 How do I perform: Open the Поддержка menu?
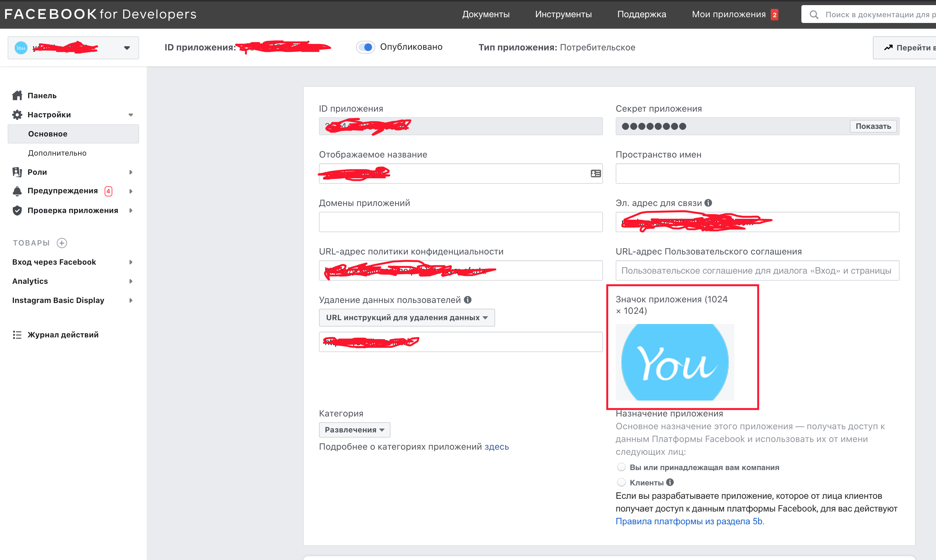click(642, 14)
